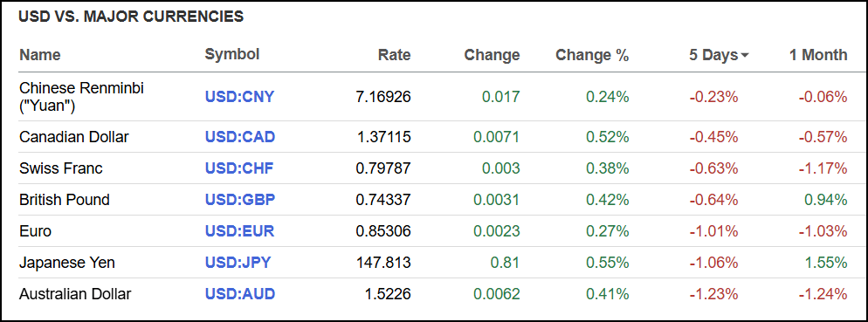Click the rate value 0.85306
The height and width of the screenshot is (322, 868).
coord(383,230)
